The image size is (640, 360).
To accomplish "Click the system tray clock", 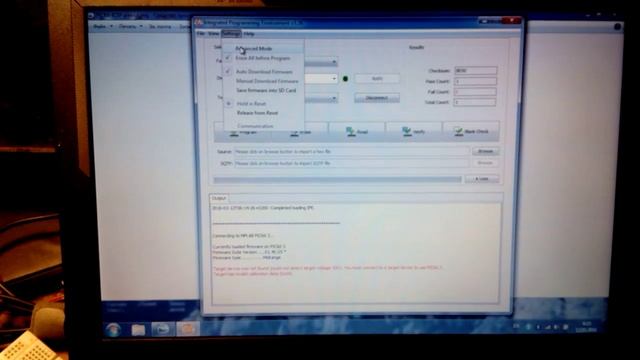I will click(586, 327).
